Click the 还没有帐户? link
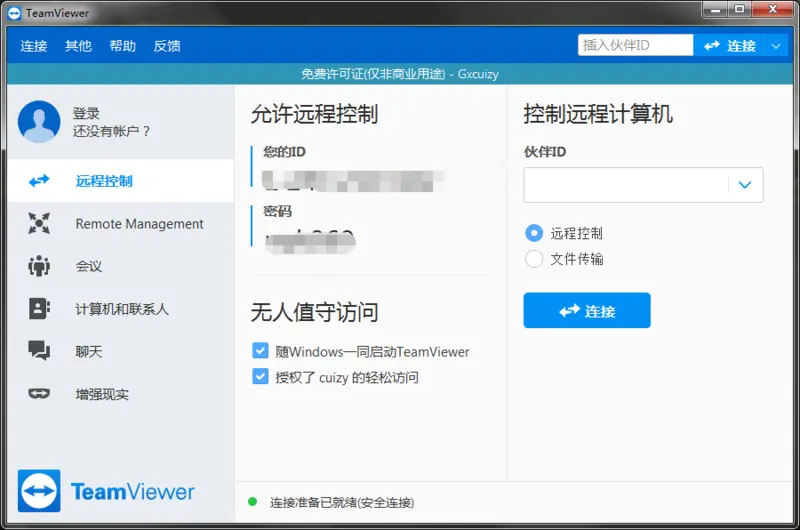The height and width of the screenshot is (530, 800). coord(111,131)
